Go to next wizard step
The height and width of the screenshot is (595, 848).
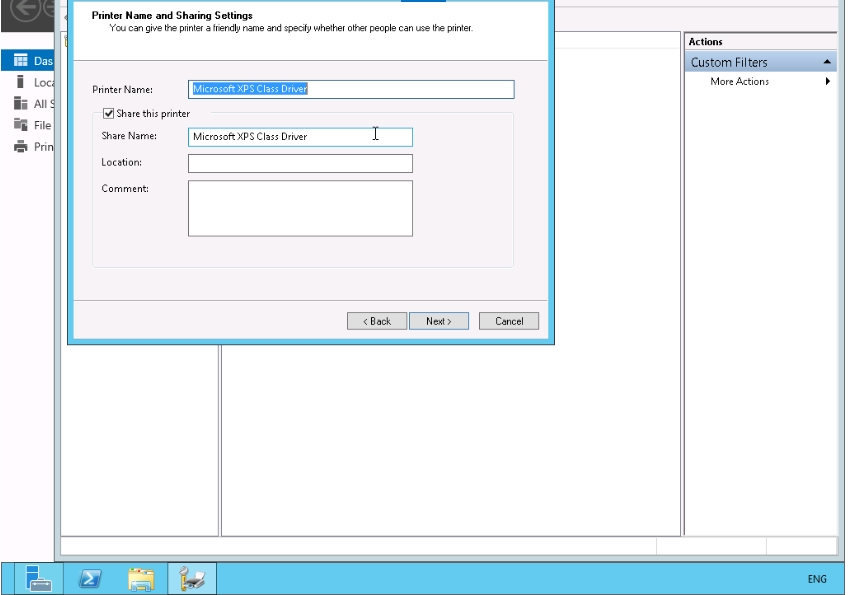[439, 321]
